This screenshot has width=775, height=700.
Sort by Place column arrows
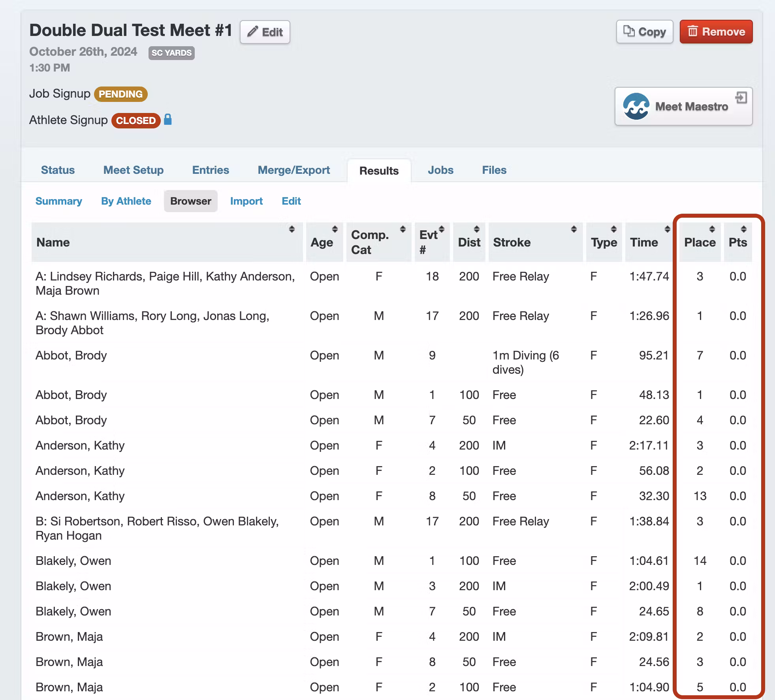click(712, 229)
